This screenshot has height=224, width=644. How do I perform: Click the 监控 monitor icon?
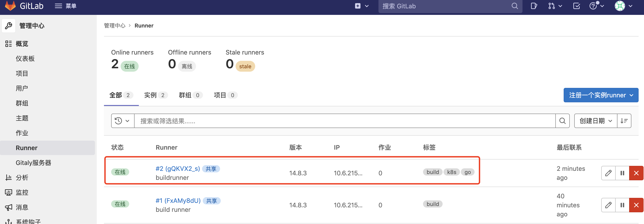tap(9, 192)
